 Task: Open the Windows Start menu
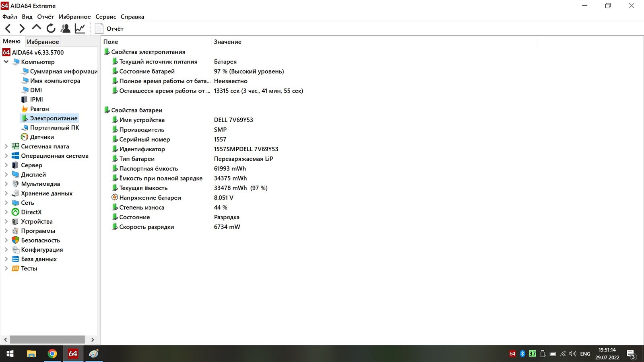10,354
